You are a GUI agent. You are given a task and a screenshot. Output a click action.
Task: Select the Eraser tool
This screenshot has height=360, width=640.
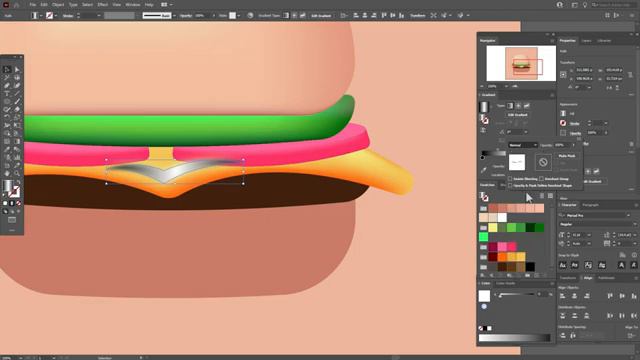pos(17,109)
